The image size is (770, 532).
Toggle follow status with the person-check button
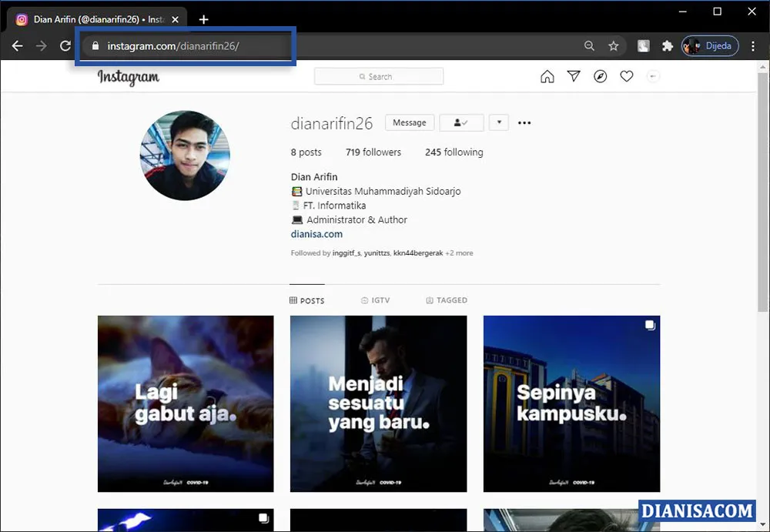(460, 122)
